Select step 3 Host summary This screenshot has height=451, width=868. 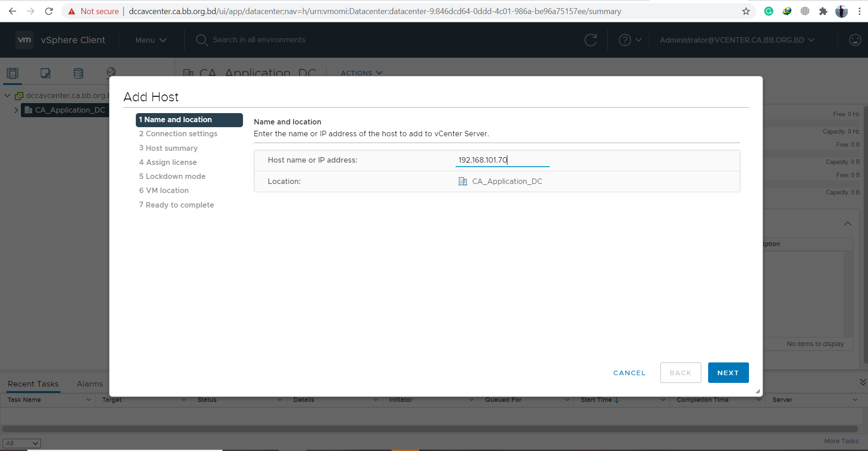point(168,148)
